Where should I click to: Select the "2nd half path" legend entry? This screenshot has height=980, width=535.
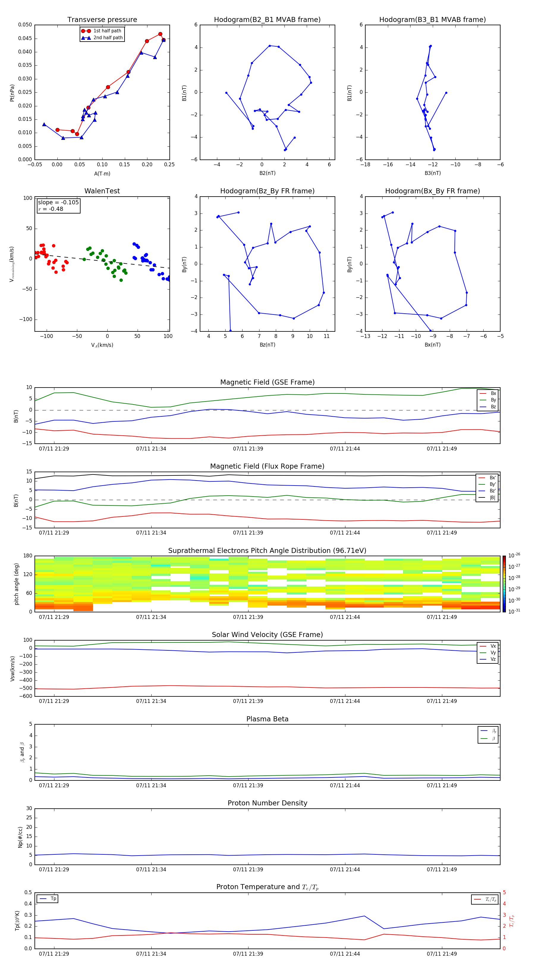[x=102, y=38]
